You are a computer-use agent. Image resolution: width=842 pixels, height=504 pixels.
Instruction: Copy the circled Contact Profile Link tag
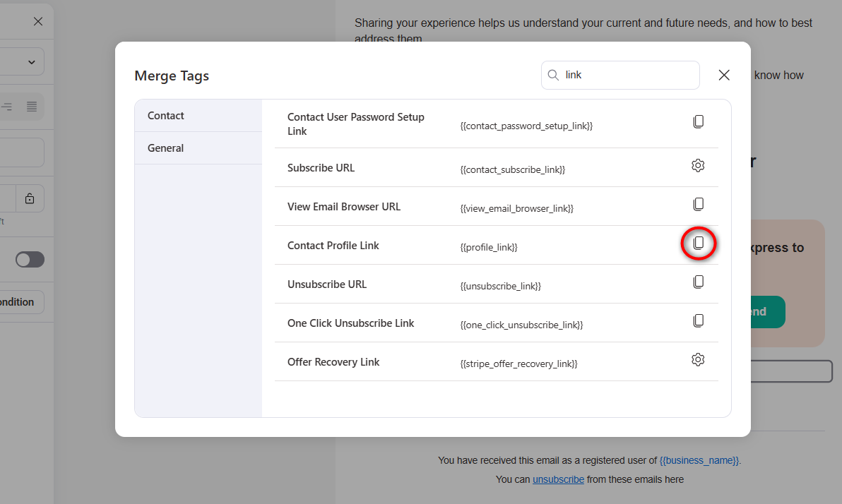[x=699, y=243]
